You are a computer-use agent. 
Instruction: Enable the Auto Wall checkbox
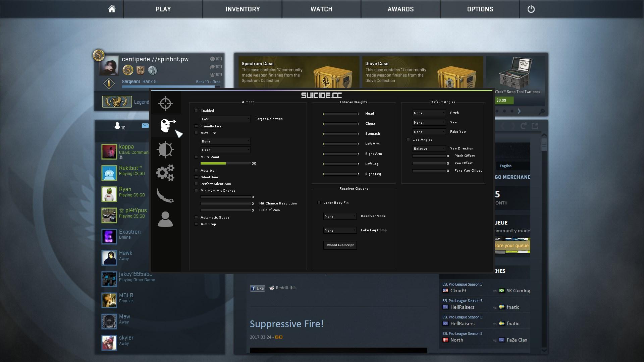click(196, 170)
